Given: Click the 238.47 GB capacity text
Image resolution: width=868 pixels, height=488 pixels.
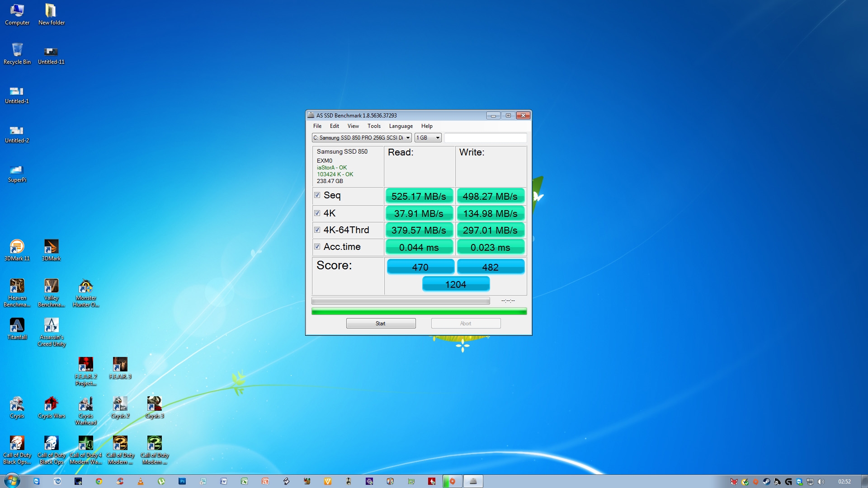Looking at the screenshot, I should click(330, 181).
